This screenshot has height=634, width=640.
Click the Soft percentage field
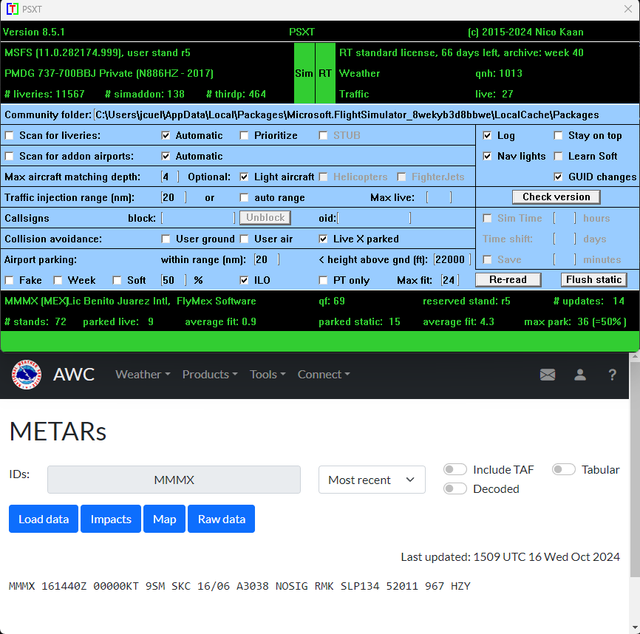tap(174, 280)
